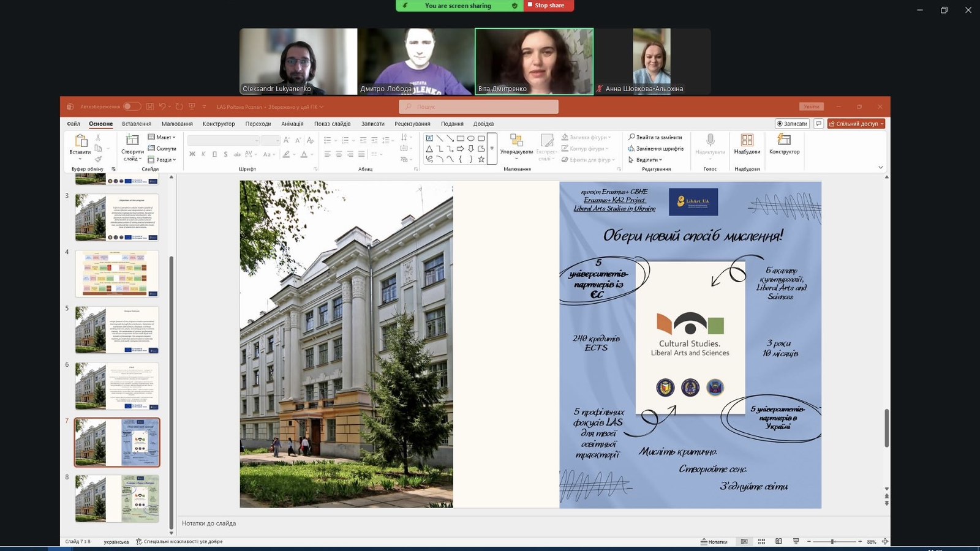
Task: Click the Paste (Вставити) clipboard icon
Action: tap(80, 141)
